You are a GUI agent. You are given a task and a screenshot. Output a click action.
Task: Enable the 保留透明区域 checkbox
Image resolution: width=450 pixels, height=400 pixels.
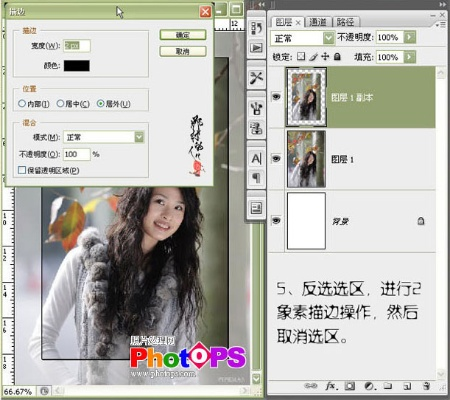pyautogui.click(x=22, y=170)
